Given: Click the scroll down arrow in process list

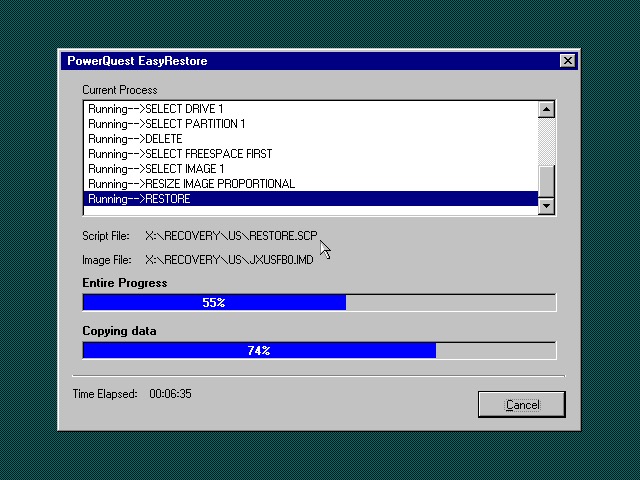Looking at the screenshot, I should [546, 206].
